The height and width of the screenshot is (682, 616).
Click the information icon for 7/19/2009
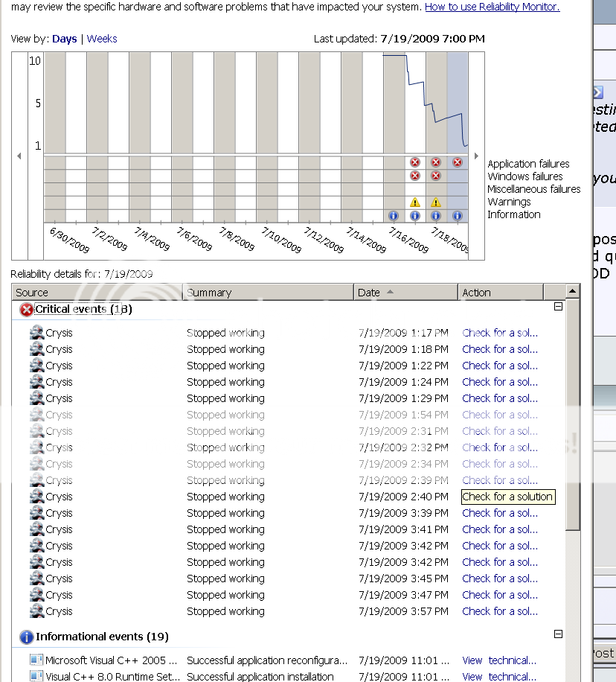tap(458, 216)
